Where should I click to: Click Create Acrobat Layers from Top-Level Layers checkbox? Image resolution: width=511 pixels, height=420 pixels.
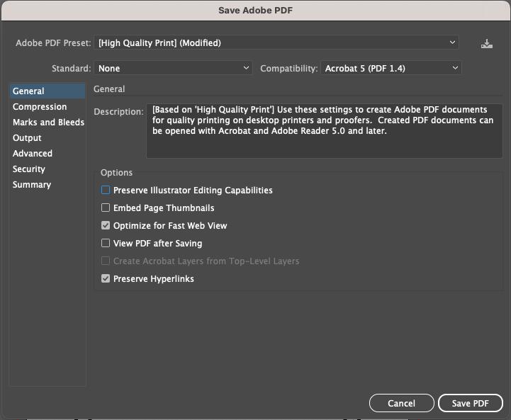click(x=106, y=261)
